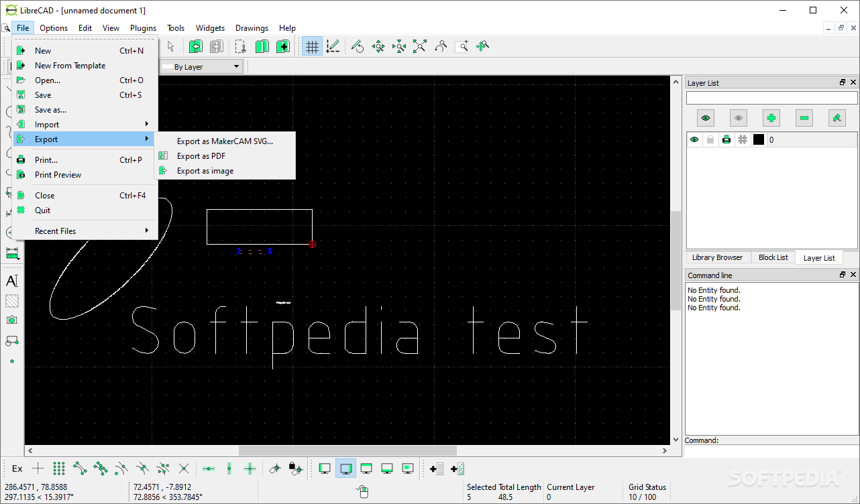Click the horizontal scrollbar thumb
Screen dimensions: 860x504
click(347, 451)
